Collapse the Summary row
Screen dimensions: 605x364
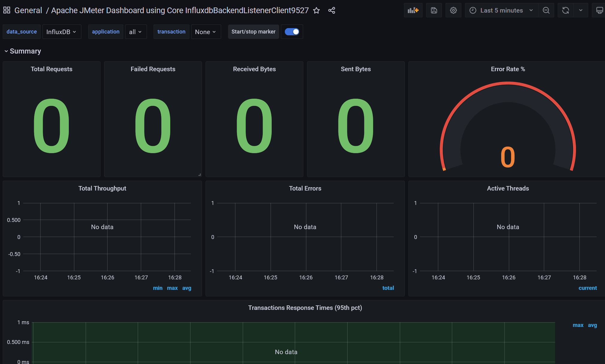[x=23, y=51]
